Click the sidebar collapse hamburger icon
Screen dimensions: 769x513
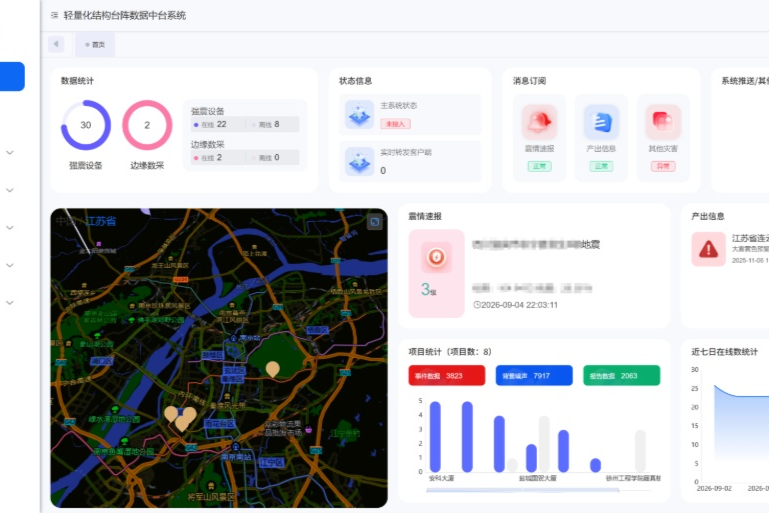click(x=54, y=16)
